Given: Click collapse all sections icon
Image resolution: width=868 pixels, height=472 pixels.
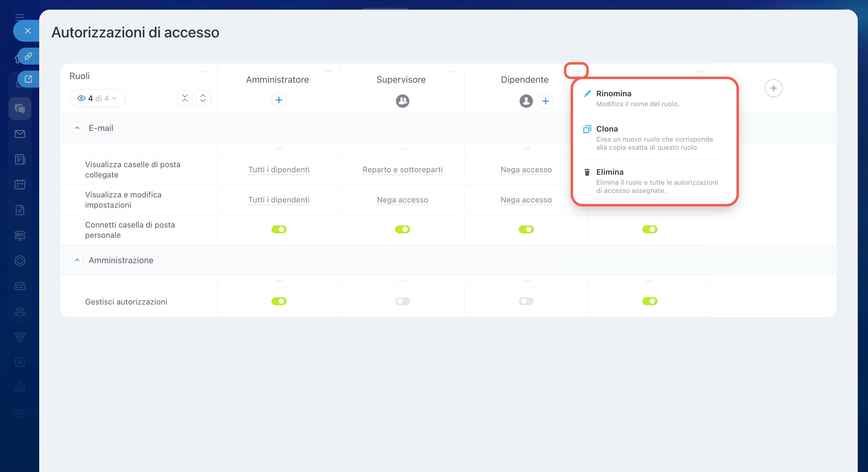Looking at the screenshot, I should point(185,98).
